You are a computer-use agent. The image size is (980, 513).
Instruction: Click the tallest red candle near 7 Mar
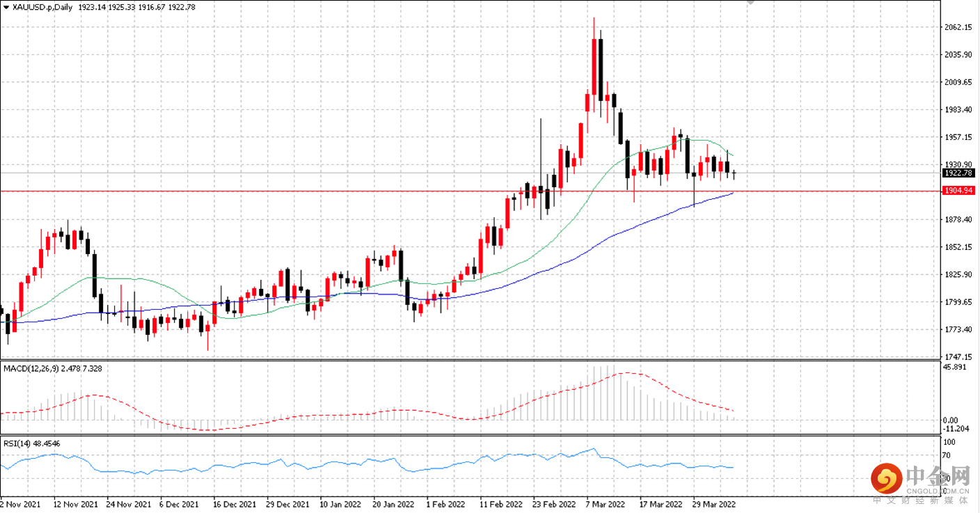coord(594,67)
